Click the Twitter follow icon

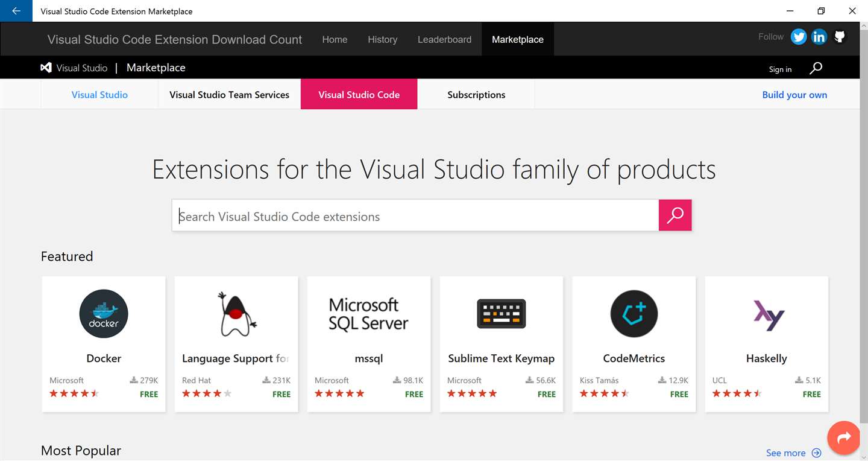(799, 37)
